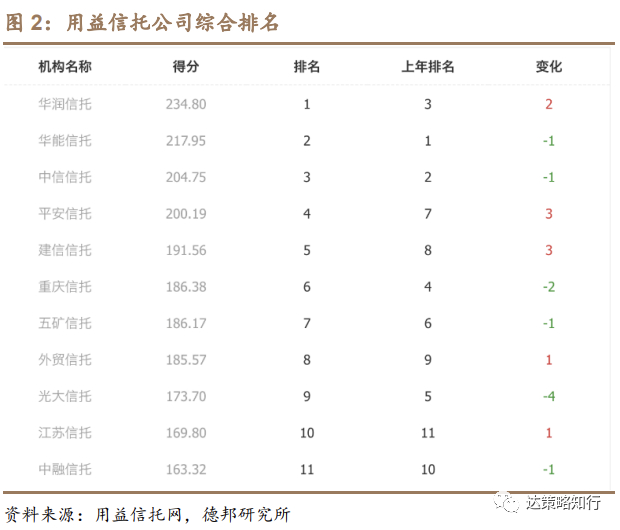Click the change value -1 for 五矿信托

click(x=549, y=323)
